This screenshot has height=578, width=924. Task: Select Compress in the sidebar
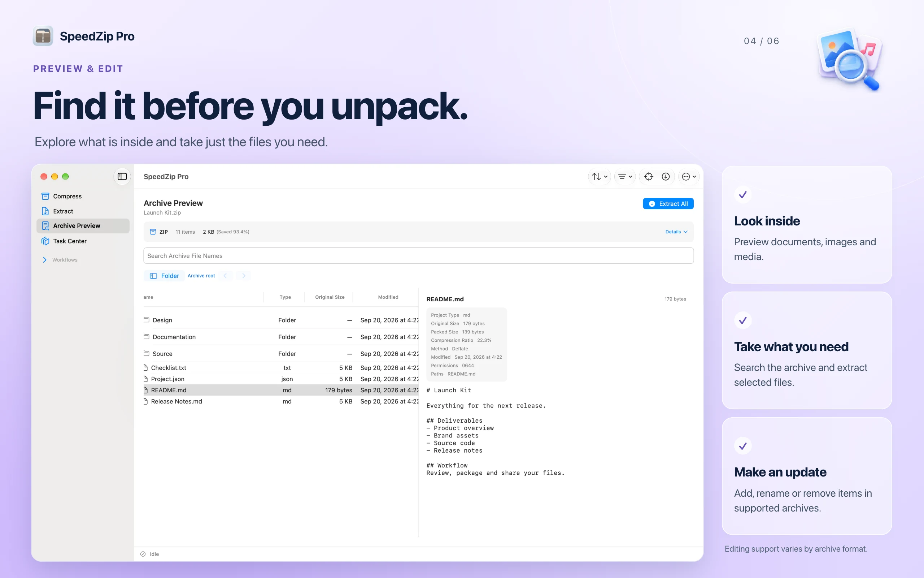(x=83, y=196)
